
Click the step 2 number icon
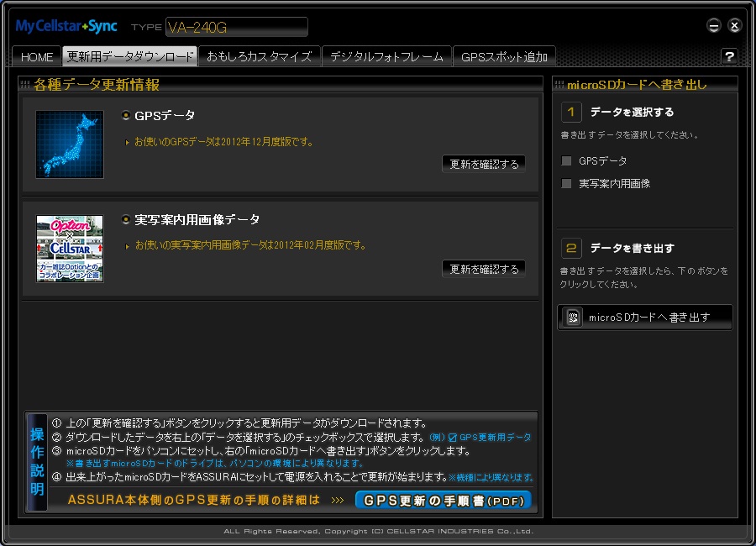[571, 249]
